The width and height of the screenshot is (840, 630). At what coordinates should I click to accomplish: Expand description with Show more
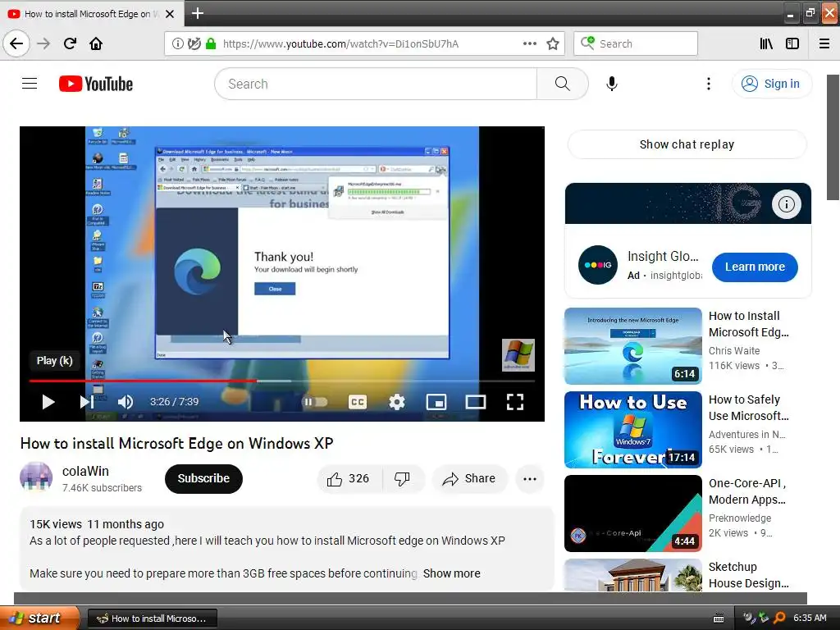point(452,573)
